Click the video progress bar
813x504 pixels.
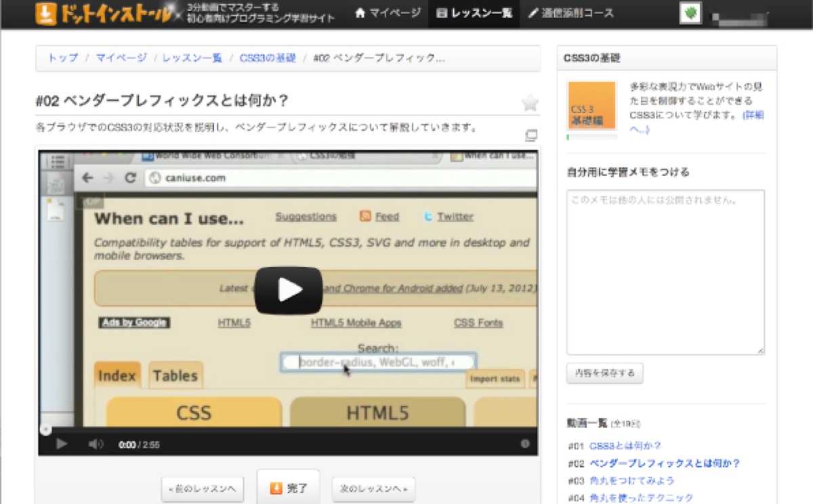tap(288, 429)
